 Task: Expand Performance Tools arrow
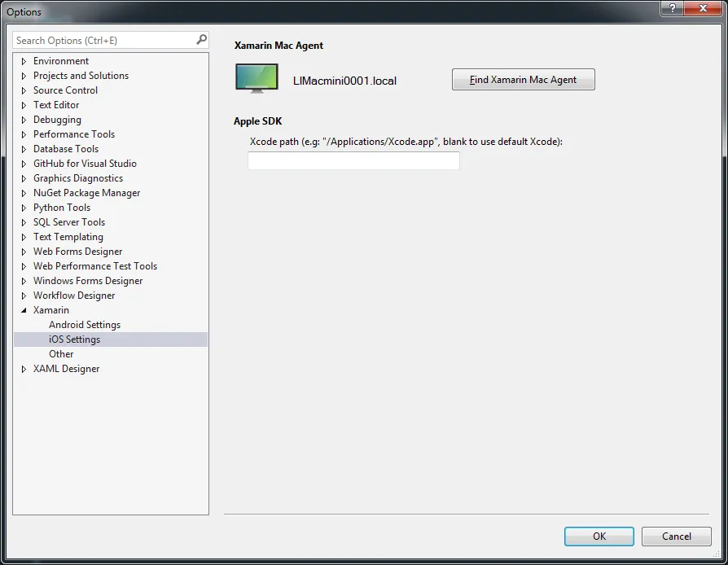24,134
